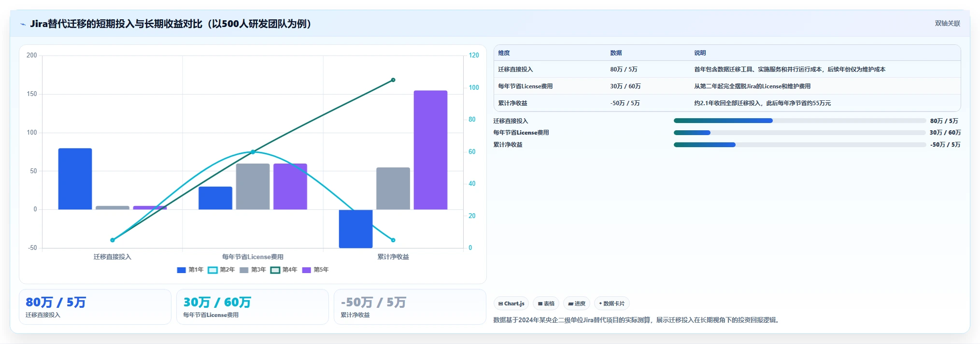Click the 进度 tag

click(577, 303)
